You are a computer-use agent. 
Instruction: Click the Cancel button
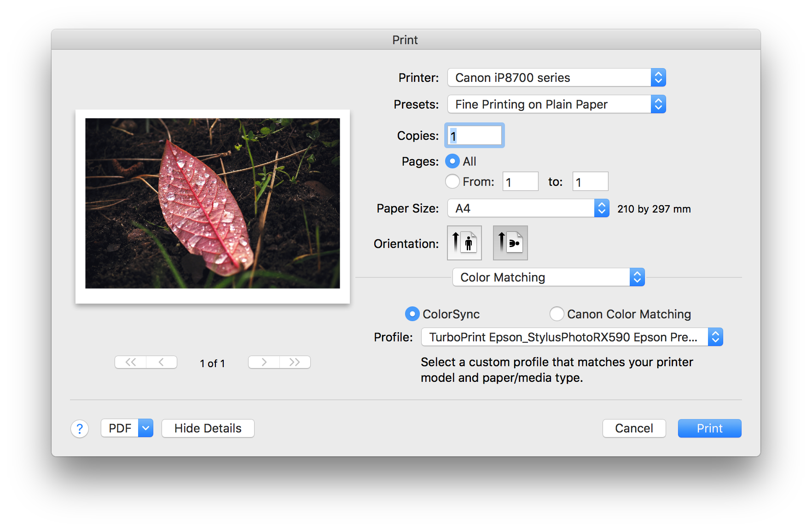(634, 428)
